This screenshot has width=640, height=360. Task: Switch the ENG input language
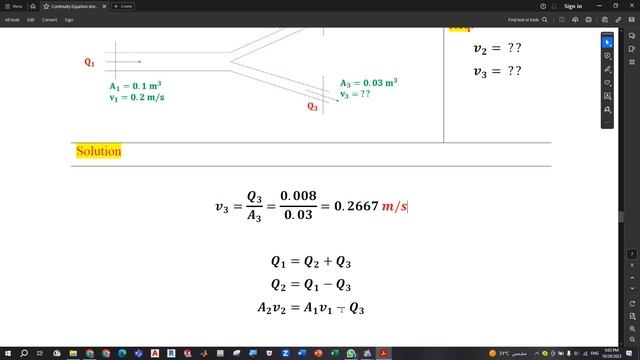coord(595,353)
